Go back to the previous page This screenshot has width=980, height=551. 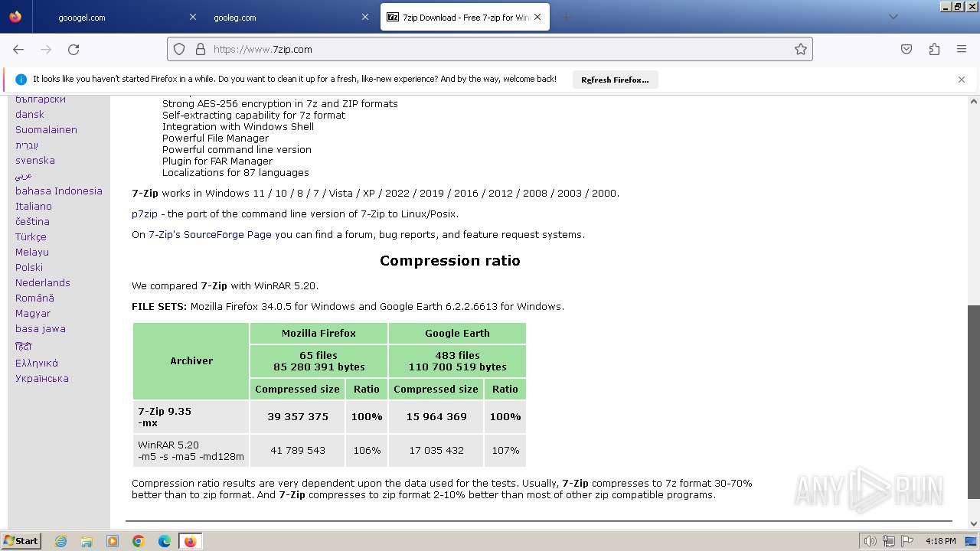click(x=18, y=49)
